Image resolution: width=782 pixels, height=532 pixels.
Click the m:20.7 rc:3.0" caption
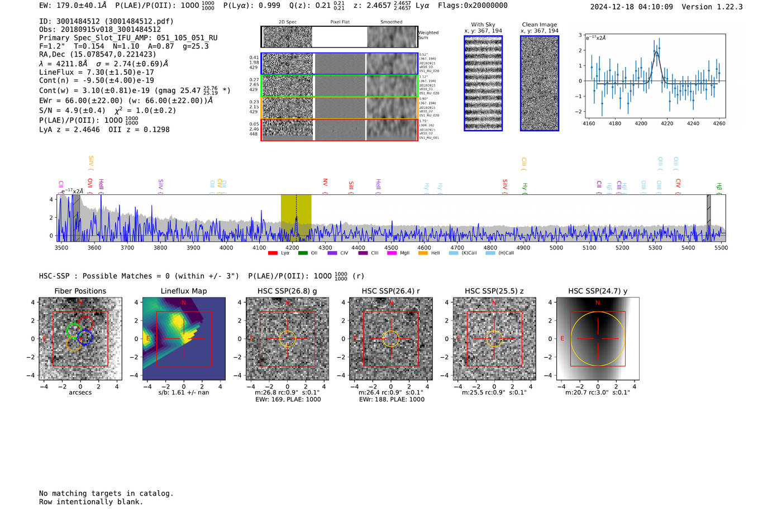click(598, 392)
